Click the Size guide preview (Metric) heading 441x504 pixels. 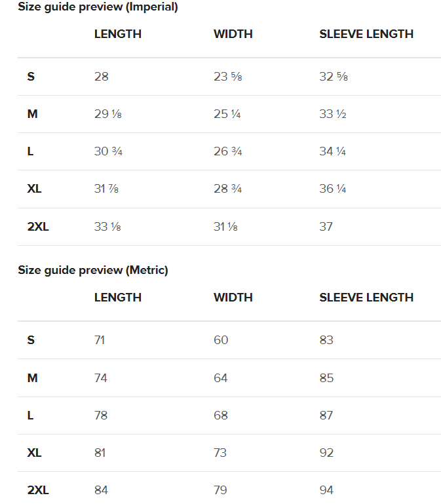coord(93,270)
